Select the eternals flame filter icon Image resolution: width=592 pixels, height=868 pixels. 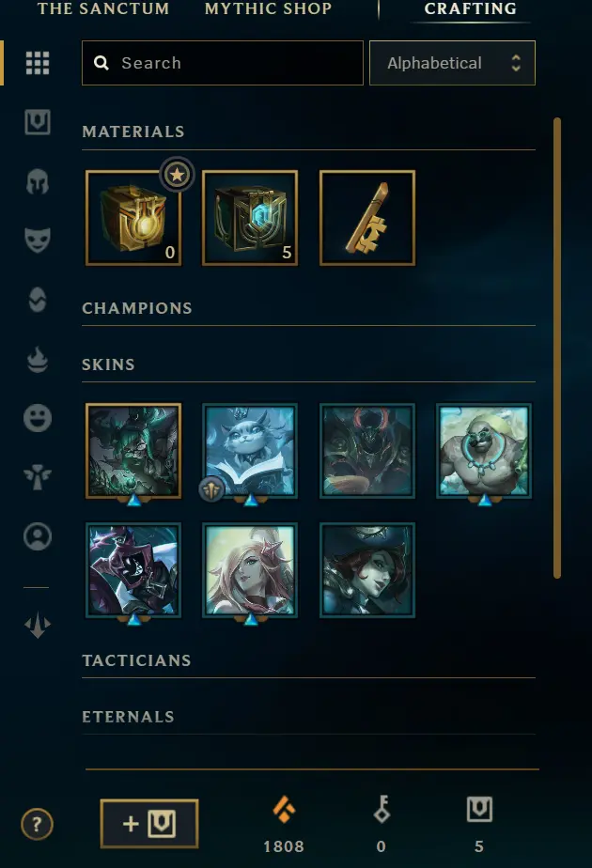[38, 359]
